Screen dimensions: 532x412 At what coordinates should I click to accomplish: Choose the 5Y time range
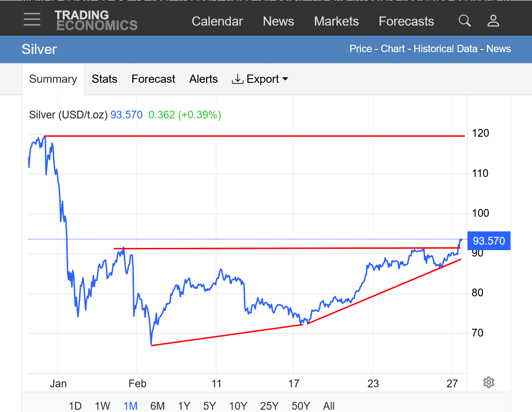click(209, 406)
